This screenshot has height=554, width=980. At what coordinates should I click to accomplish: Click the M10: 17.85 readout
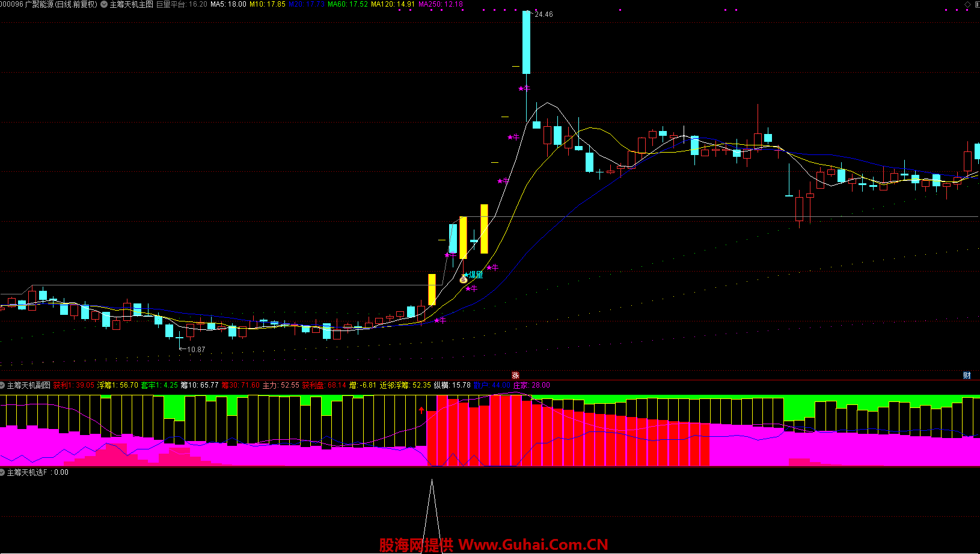coord(268,4)
